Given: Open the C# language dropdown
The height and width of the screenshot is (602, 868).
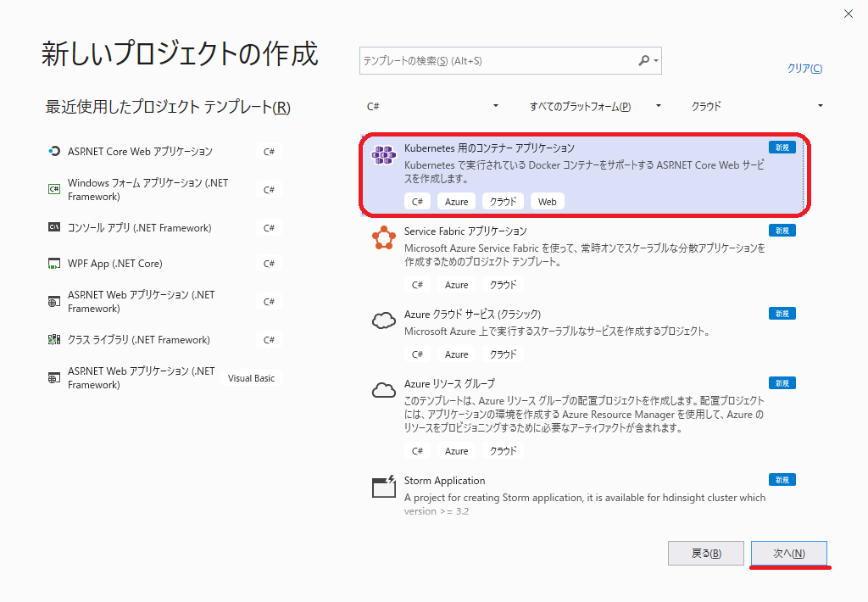Looking at the screenshot, I should [x=494, y=105].
